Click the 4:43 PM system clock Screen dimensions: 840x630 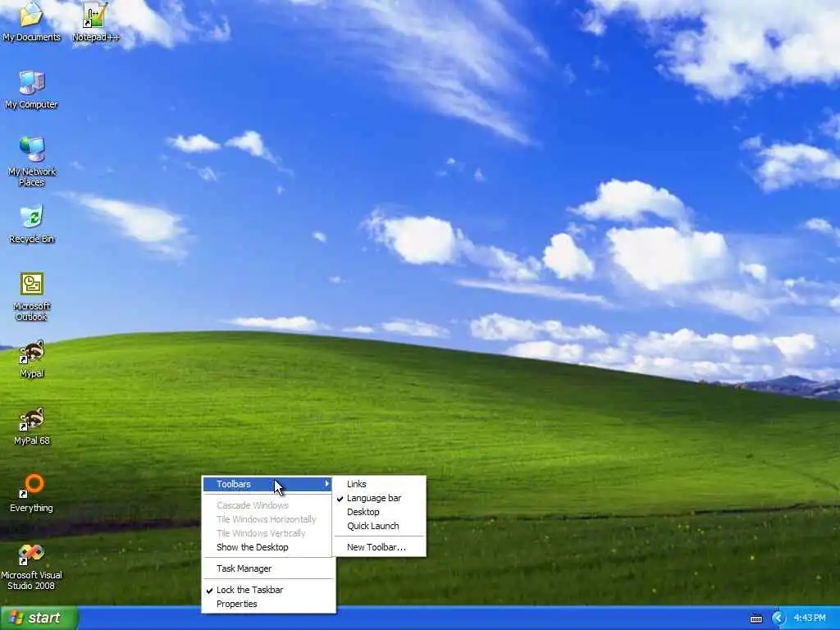810,619
